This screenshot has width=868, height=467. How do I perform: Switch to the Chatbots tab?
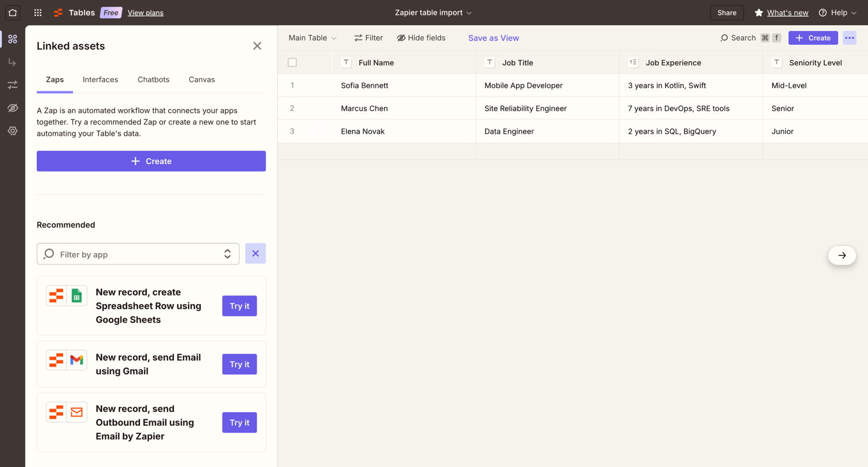click(153, 80)
